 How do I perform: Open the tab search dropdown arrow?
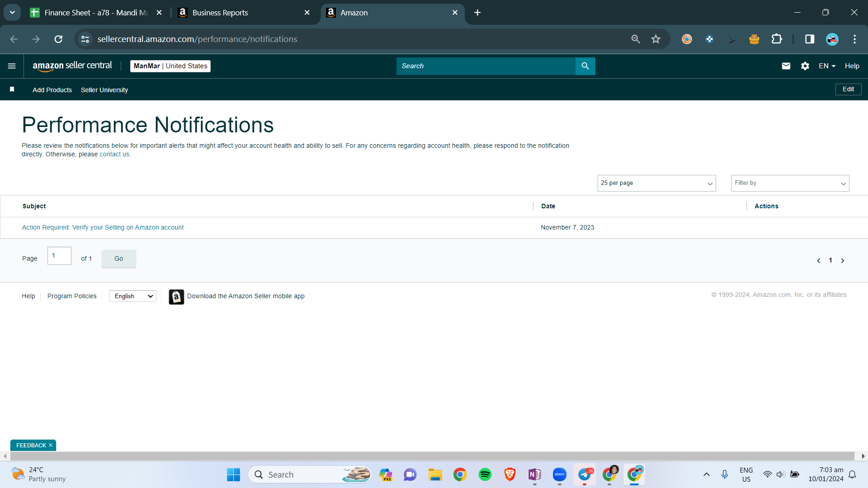[12, 13]
